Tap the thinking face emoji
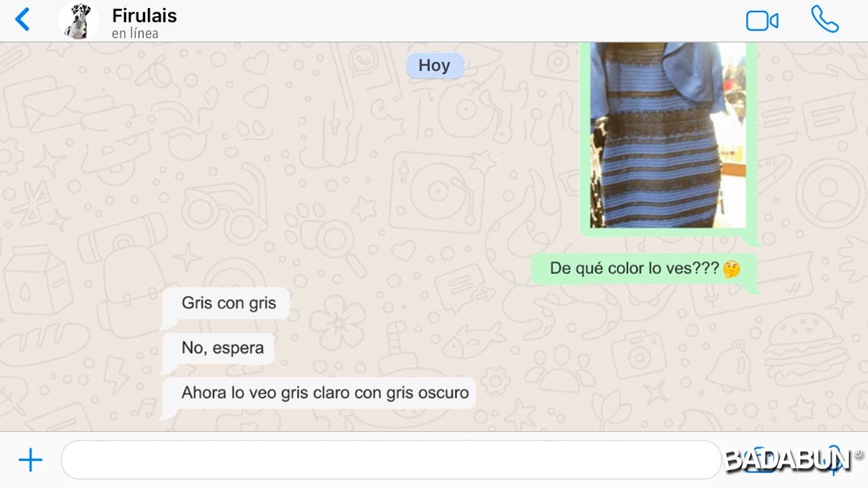This screenshot has height=488, width=868. click(x=732, y=269)
